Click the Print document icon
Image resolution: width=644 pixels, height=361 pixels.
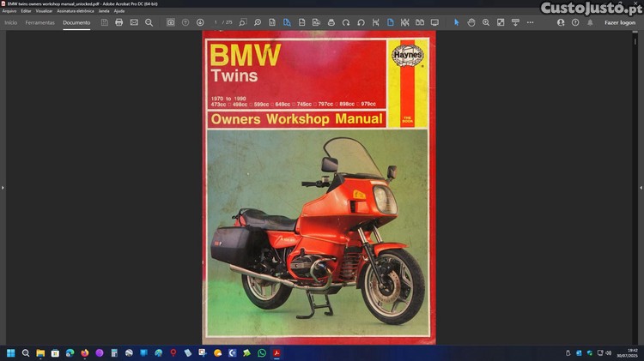tap(118, 22)
